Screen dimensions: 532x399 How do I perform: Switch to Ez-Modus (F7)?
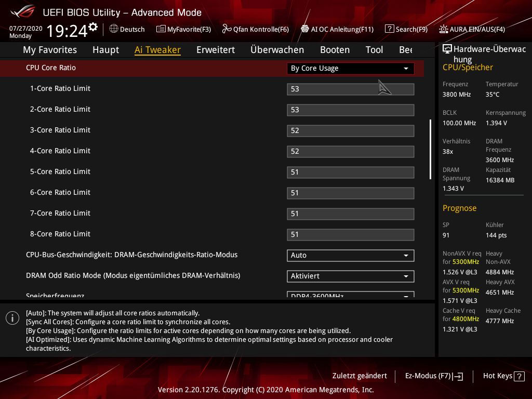[434, 376]
